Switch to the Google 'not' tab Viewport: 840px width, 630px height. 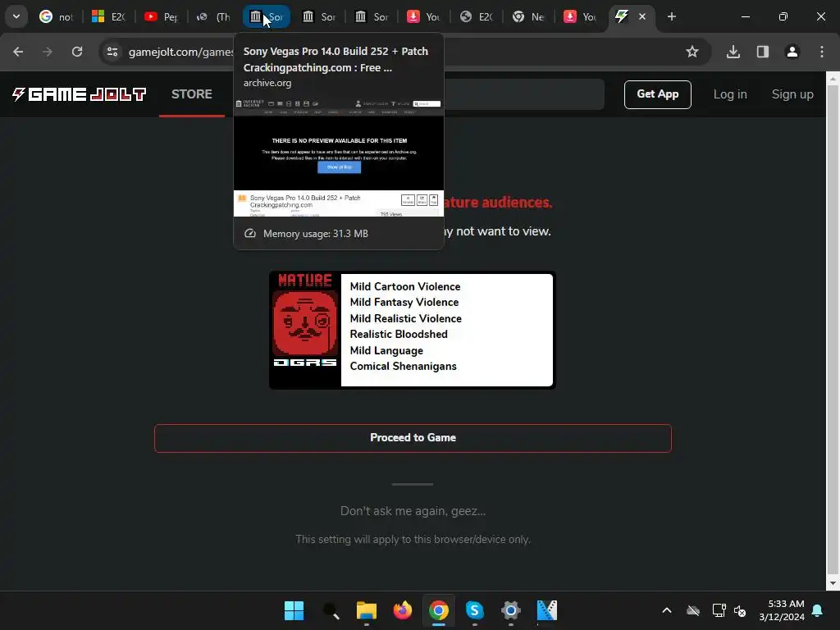(56, 16)
